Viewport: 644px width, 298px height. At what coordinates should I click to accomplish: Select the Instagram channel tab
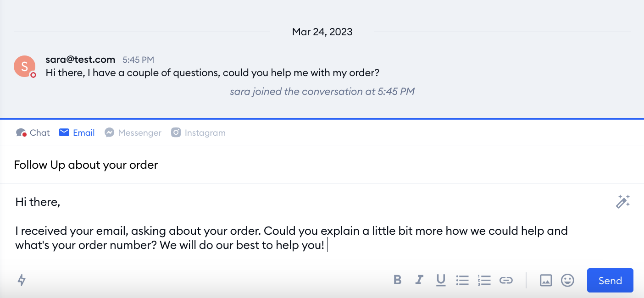pyautogui.click(x=198, y=132)
